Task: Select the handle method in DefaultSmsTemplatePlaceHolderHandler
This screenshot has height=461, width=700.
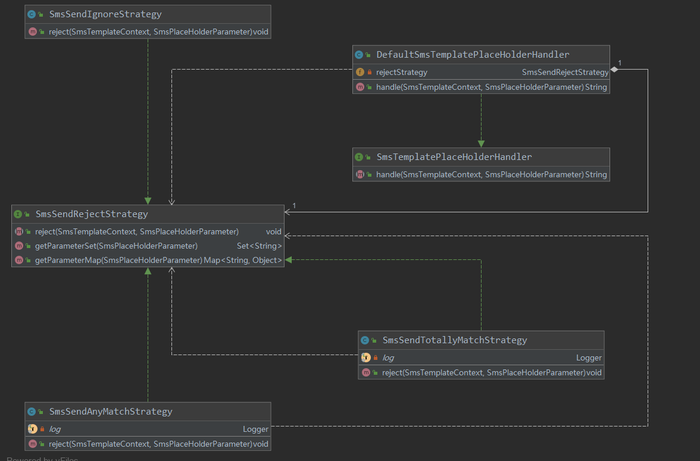Action: click(x=481, y=87)
